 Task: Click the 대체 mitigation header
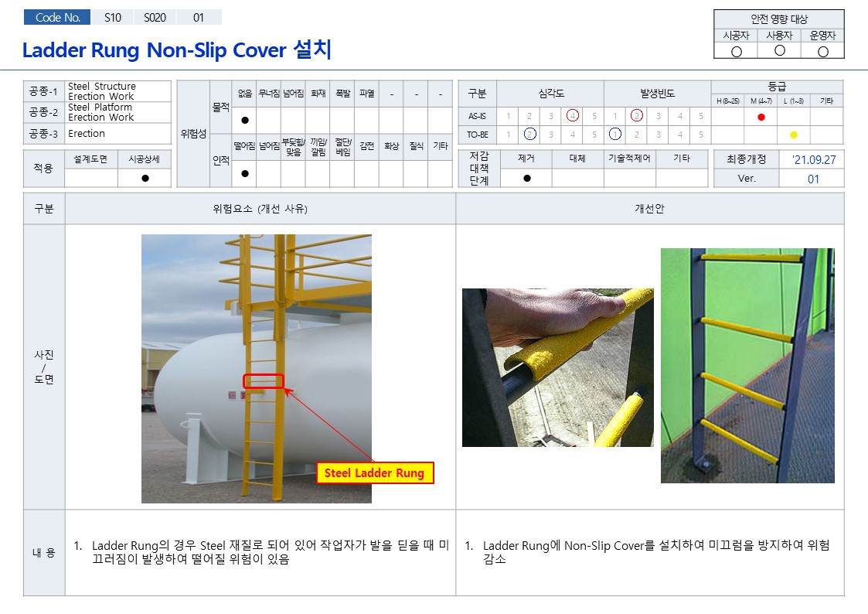point(577,159)
